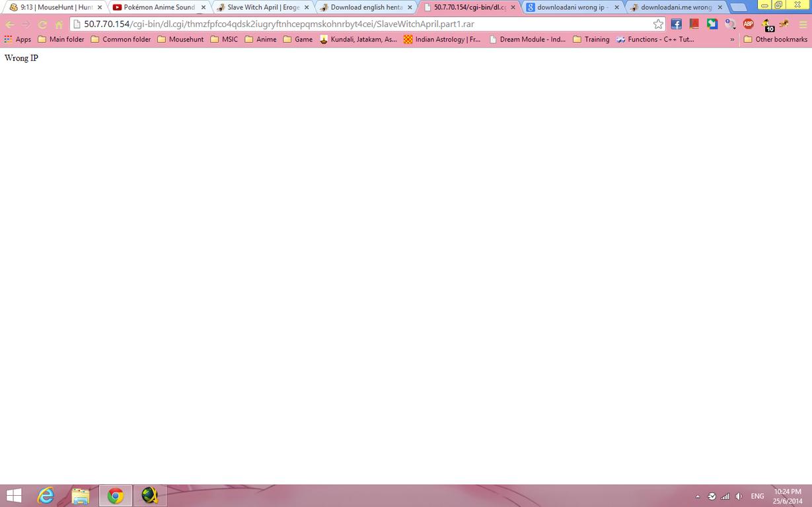Viewport: 812px width, 507px height.
Task: Click the extension icon with badge 10
Action: click(767, 24)
